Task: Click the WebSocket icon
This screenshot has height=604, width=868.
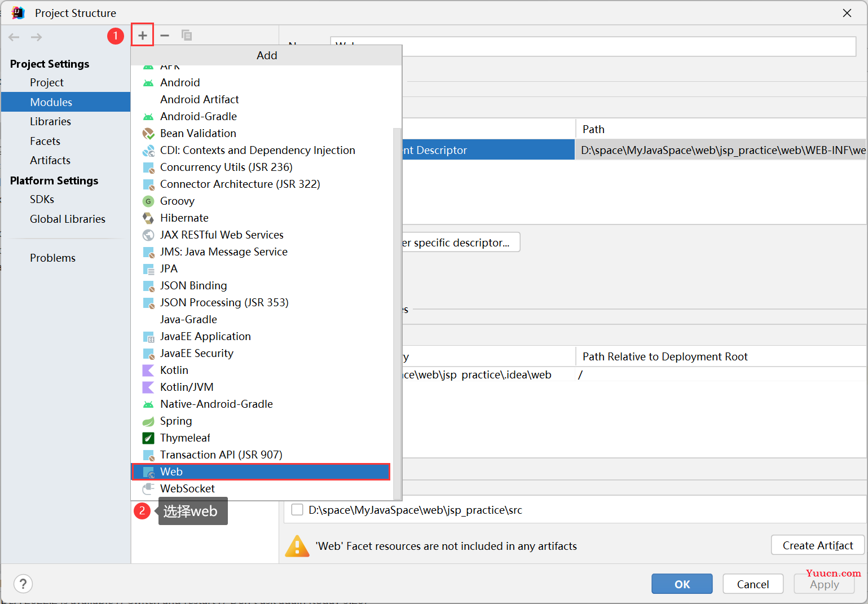Action: click(148, 488)
